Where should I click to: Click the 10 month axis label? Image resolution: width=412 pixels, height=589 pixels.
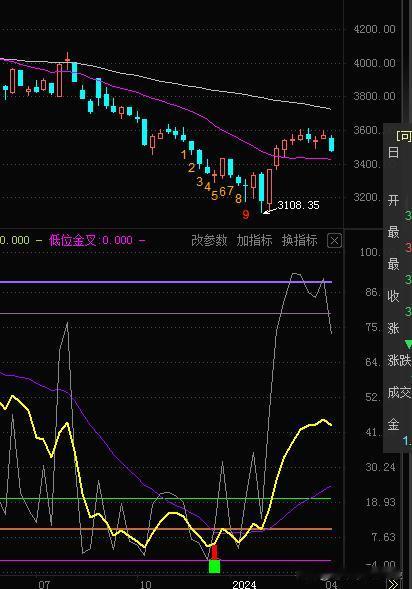point(145,584)
